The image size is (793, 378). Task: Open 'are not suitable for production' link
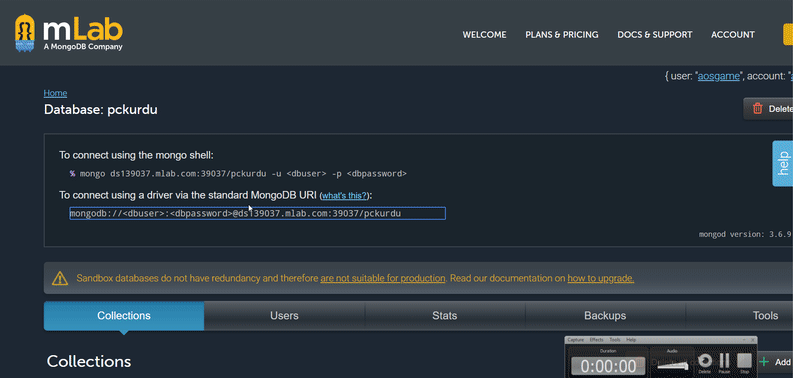click(383, 278)
